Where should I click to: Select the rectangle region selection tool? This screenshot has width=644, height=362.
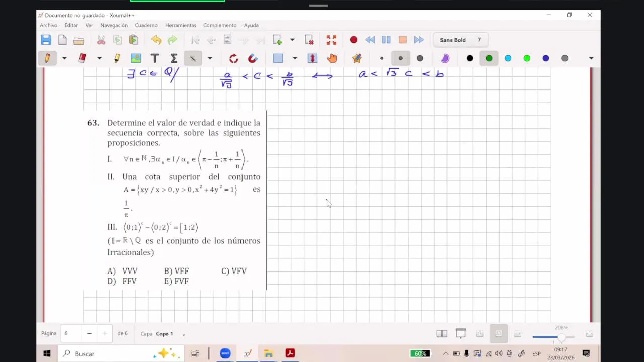click(278, 58)
